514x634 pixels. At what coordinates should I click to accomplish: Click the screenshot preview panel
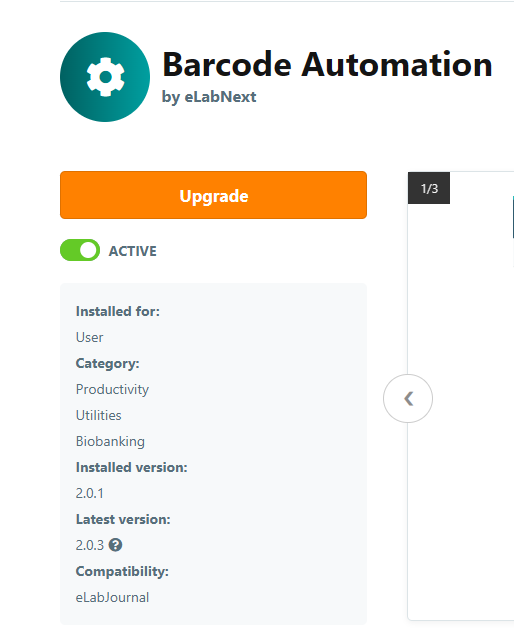(461, 396)
